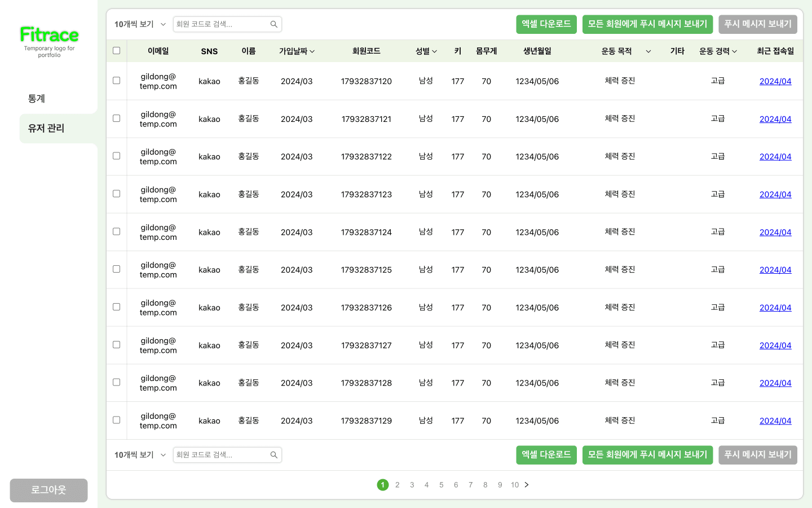Open 성별 column filter chevron
Image resolution: width=812 pixels, height=508 pixels.
(434, 51)
